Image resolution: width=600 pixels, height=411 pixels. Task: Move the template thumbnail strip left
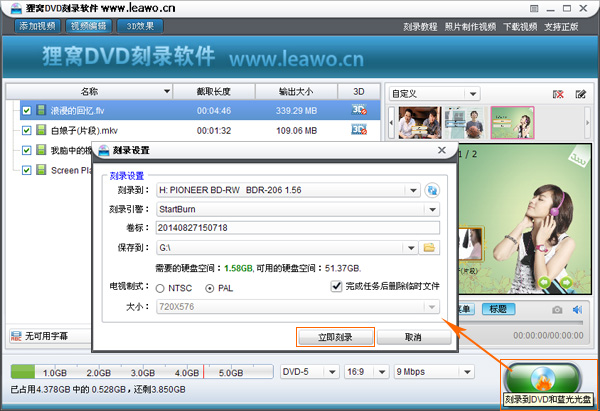(391, 122)
